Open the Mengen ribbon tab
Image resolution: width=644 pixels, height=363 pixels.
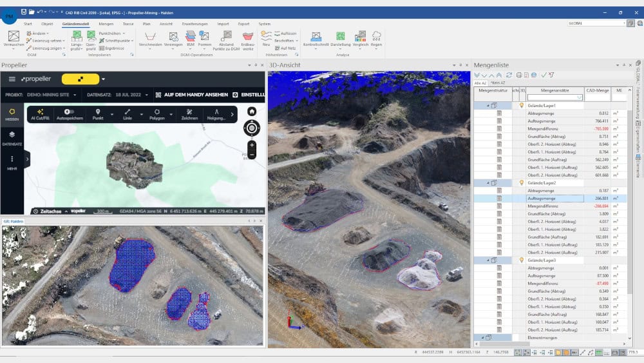click(x=106, y=24)
